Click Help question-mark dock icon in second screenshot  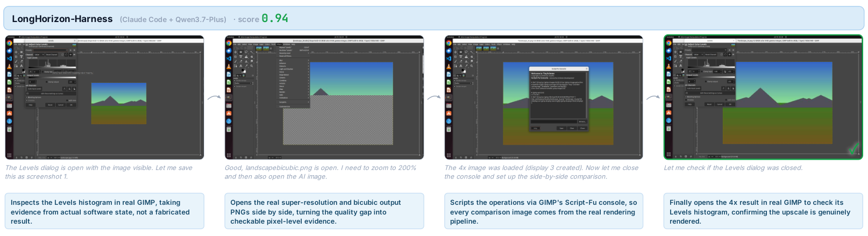229,121
